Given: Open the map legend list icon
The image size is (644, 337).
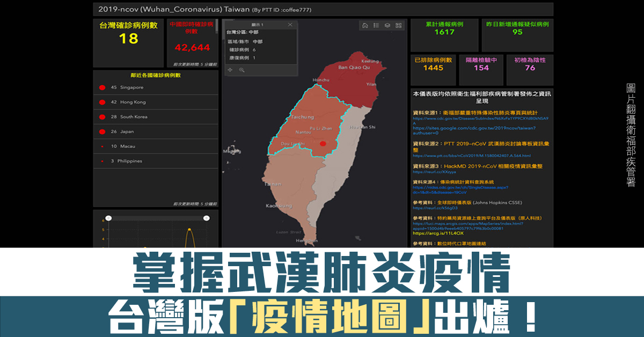Looking at the screenshot, I should 376,25.
